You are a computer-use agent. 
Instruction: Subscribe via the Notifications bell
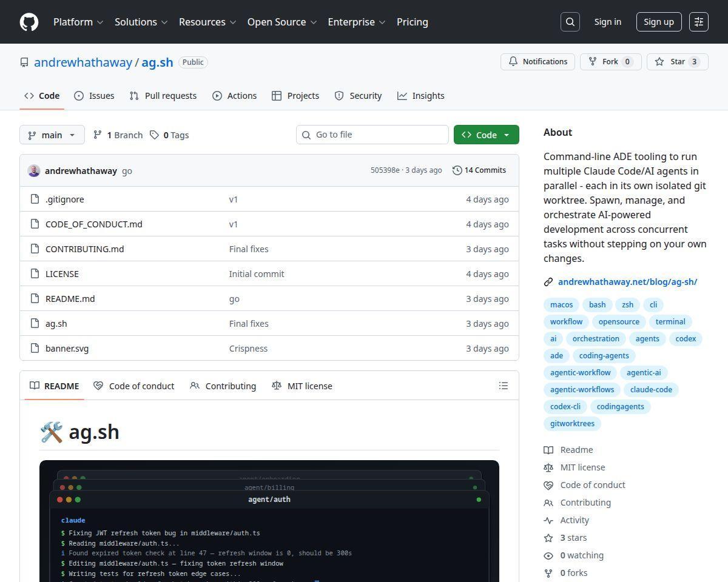coord(537,61)
